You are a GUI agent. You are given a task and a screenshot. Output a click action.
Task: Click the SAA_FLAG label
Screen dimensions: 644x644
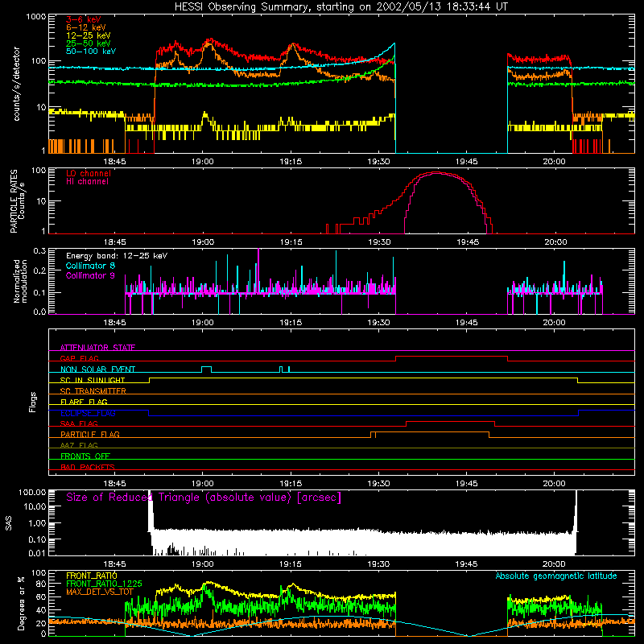pyautogui.click(x=79, y=423)
